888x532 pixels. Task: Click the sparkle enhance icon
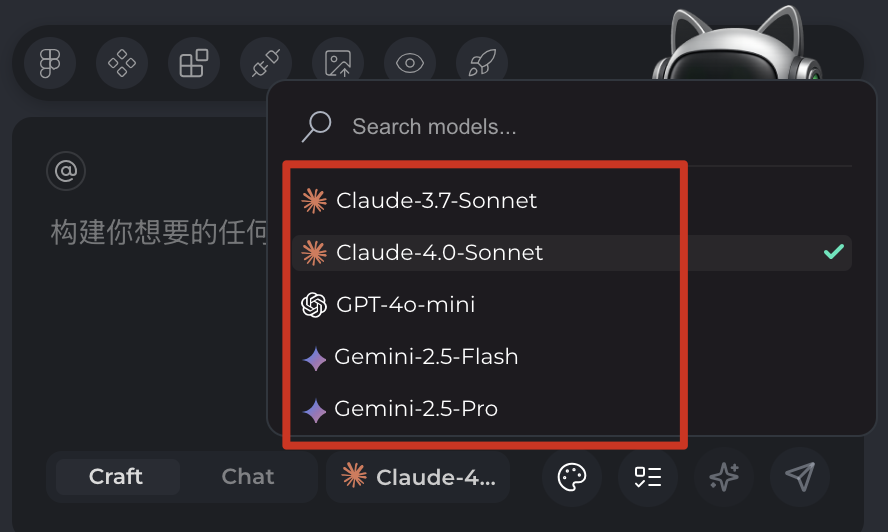(x=724, y=477)
